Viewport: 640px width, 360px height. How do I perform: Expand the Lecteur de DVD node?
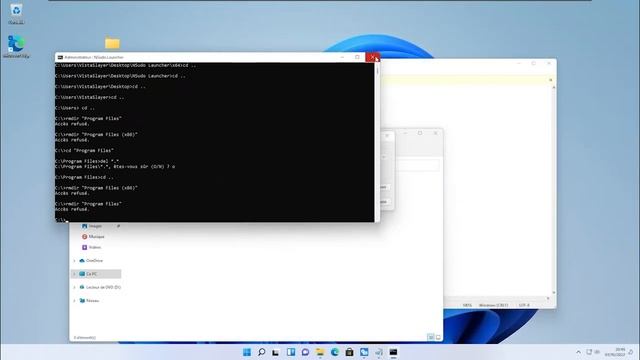point(74,287)
